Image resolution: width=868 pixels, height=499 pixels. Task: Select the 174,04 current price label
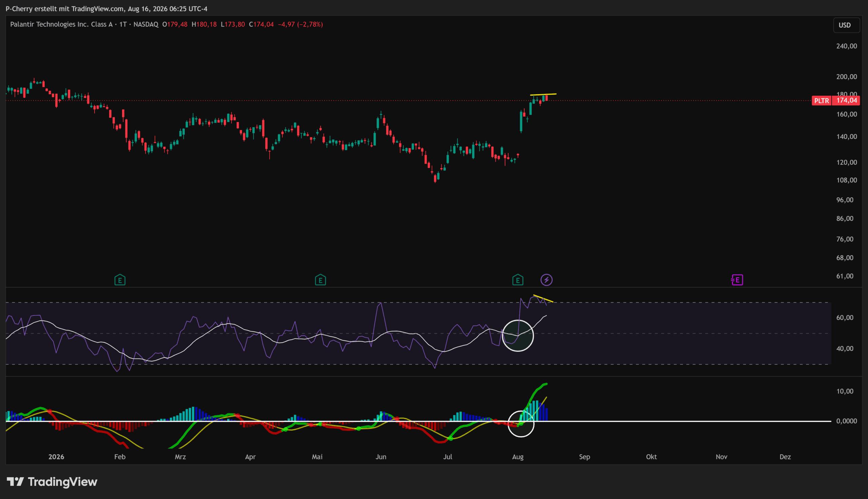click(x=847, y=100)
